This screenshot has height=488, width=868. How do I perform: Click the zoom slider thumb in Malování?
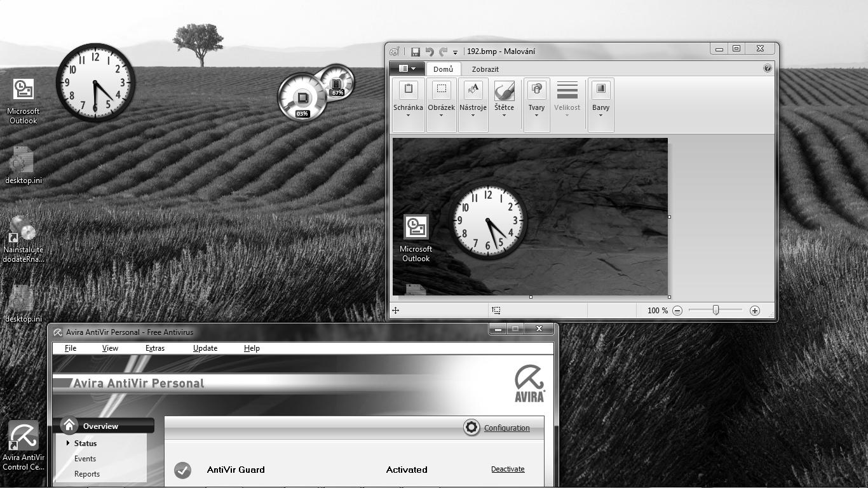click(715, 310)
